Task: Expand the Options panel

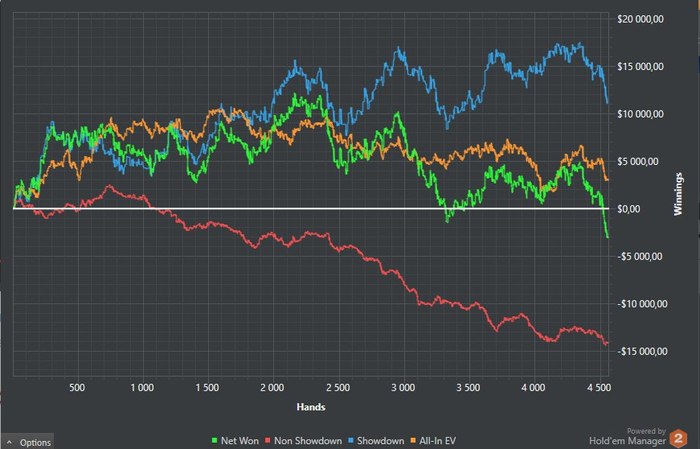Action: [x=28, y=441]
